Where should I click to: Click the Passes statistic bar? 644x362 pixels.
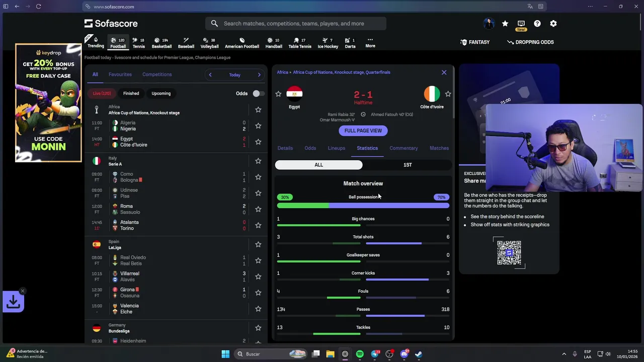363,316
